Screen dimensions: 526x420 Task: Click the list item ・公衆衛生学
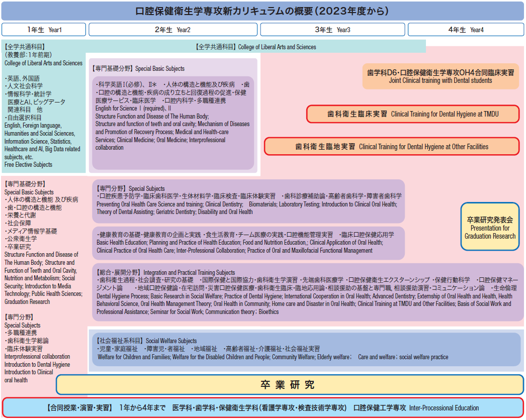(21, 239)
